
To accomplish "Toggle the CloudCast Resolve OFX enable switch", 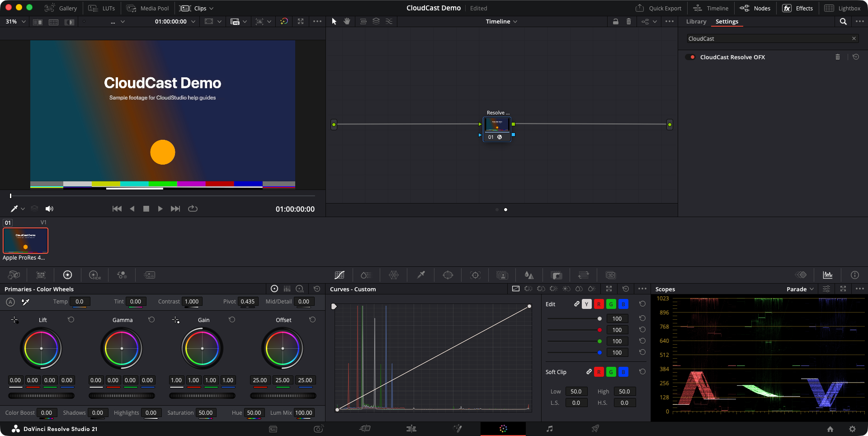I will click(690, 57).
